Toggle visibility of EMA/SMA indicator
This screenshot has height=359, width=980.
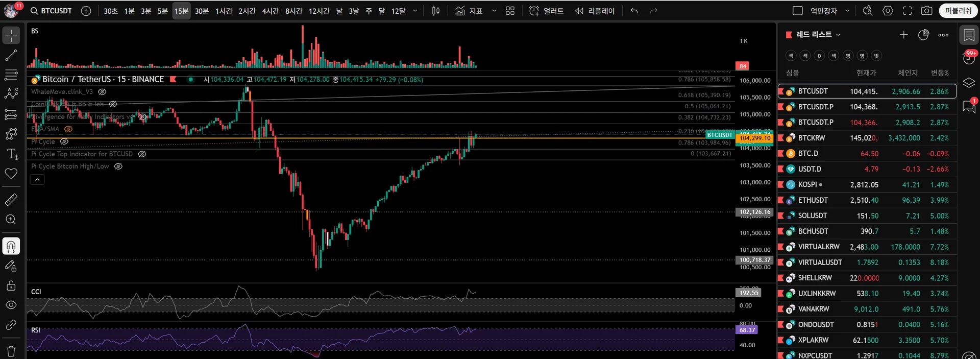[x=68, y=129]
